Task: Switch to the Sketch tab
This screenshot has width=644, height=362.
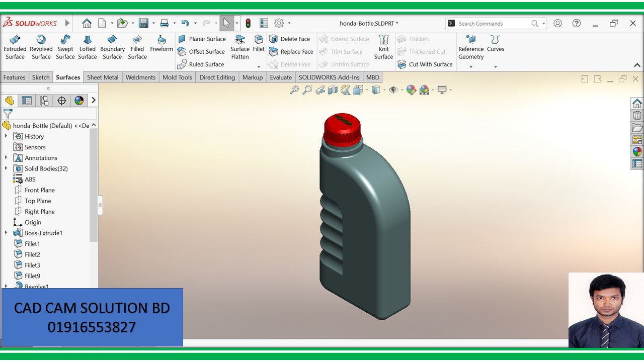Action: click(41, 77)
